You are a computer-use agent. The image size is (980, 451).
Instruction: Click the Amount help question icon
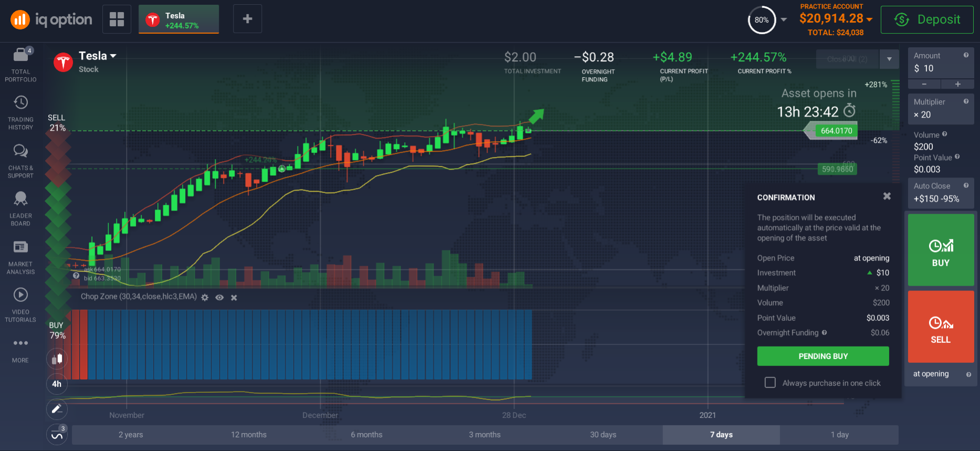click(x=966, y=55)
